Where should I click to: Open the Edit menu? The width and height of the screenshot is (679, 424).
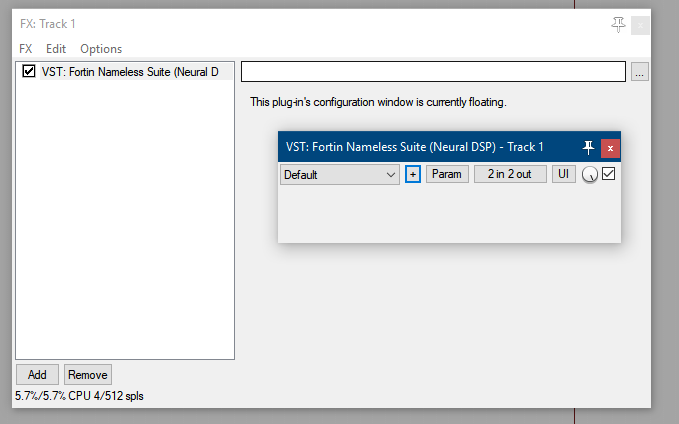pyautogui.click(x=56, y=48)
